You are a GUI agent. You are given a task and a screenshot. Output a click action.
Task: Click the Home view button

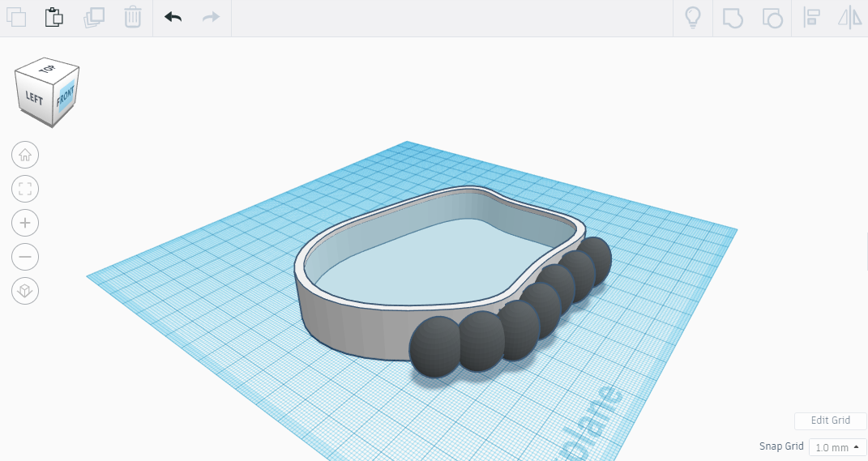pos(25,155)
